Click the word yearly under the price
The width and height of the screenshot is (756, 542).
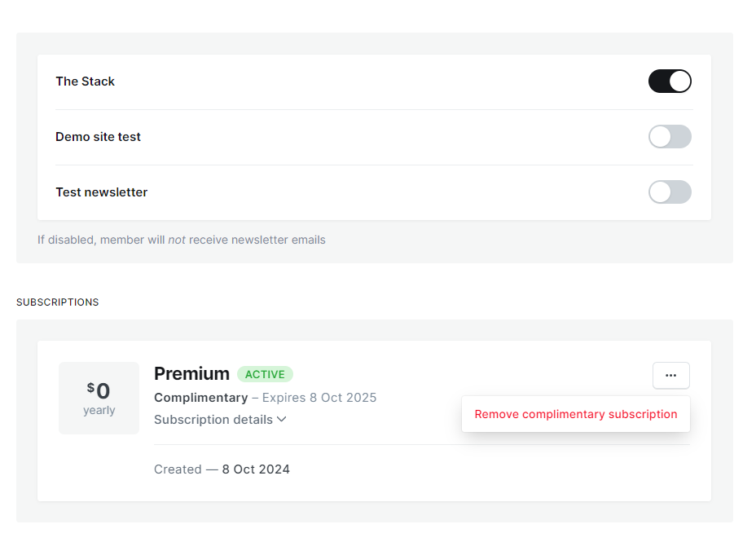[x=99, y=410]
